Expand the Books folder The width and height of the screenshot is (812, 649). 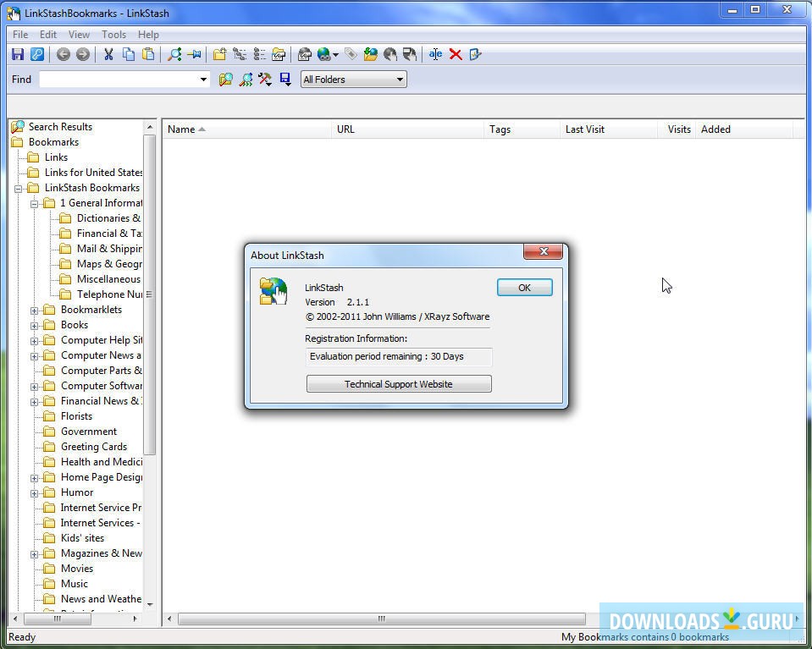click(x=34, y=326)
